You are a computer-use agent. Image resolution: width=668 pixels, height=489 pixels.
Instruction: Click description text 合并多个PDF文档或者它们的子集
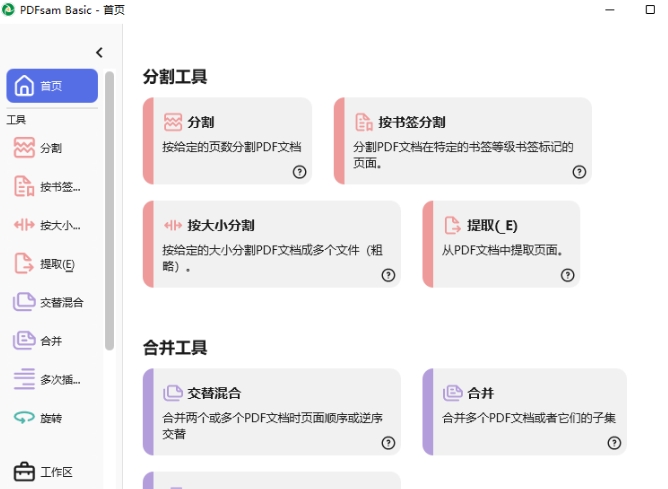529,418
